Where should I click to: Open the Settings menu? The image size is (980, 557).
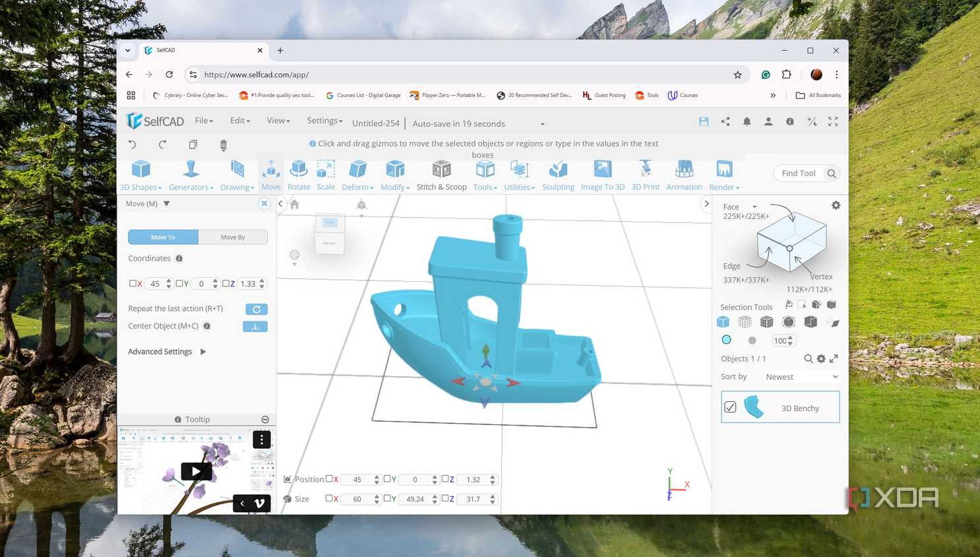tap(324, 121)
